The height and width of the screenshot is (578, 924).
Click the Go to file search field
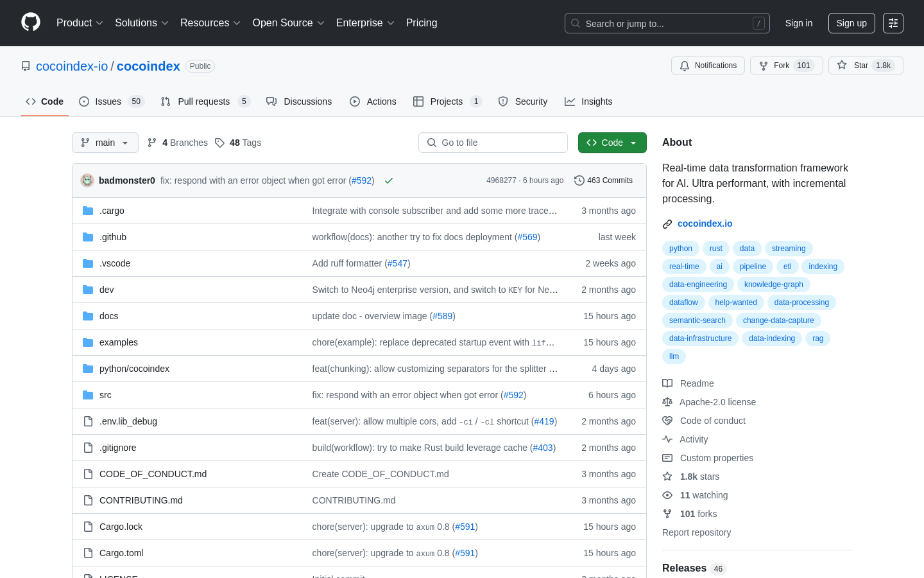493,143
